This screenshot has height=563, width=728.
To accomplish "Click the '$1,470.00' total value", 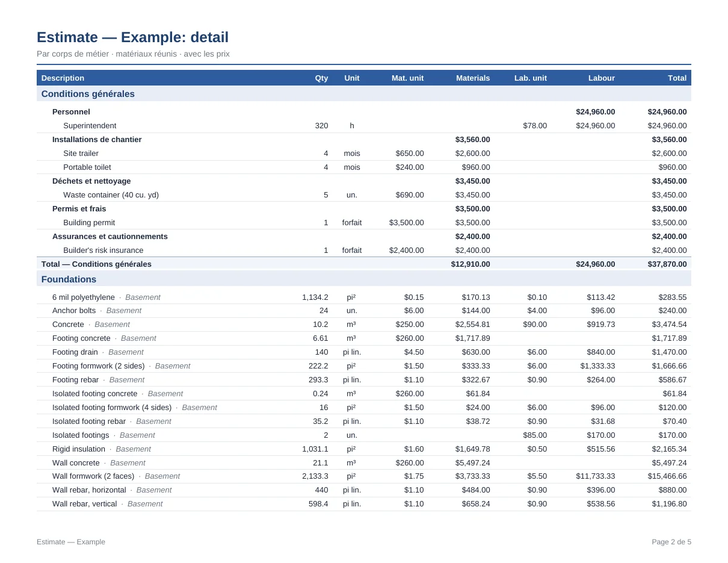I will pyautogui.click(x=670, y=352).
